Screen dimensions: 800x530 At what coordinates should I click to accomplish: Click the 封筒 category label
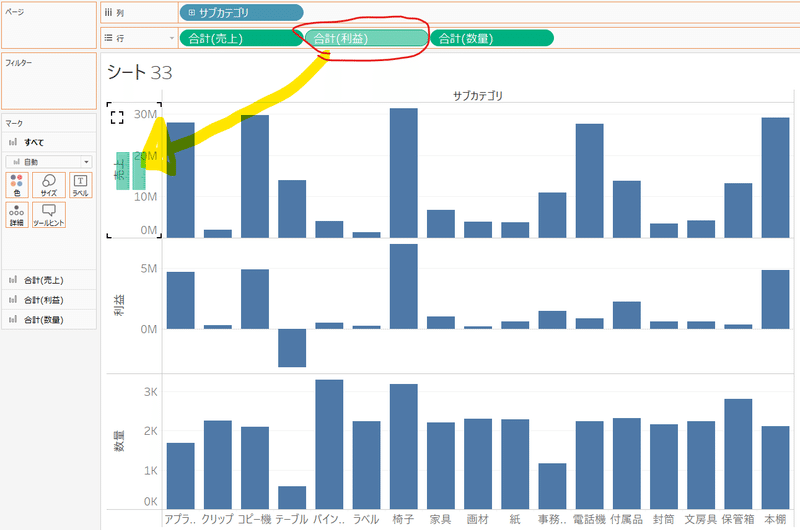pyautogui.click(x=663, y=519)
